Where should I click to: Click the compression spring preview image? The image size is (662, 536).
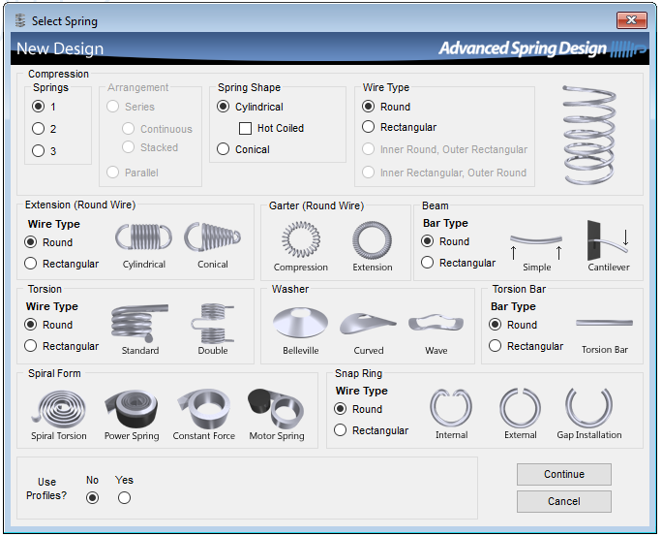point(589,135)
